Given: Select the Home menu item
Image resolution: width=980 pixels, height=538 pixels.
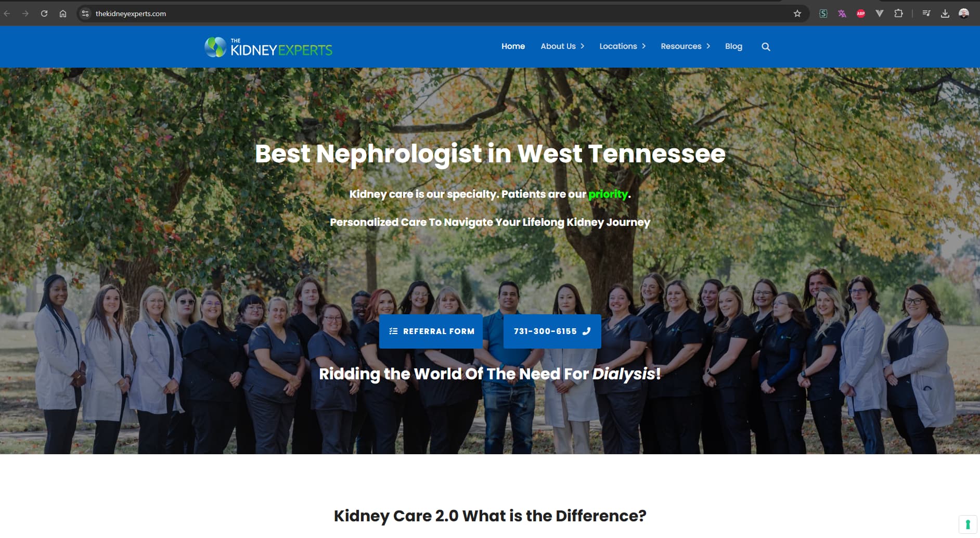Looking at the screenshot, I should (513, 46).
